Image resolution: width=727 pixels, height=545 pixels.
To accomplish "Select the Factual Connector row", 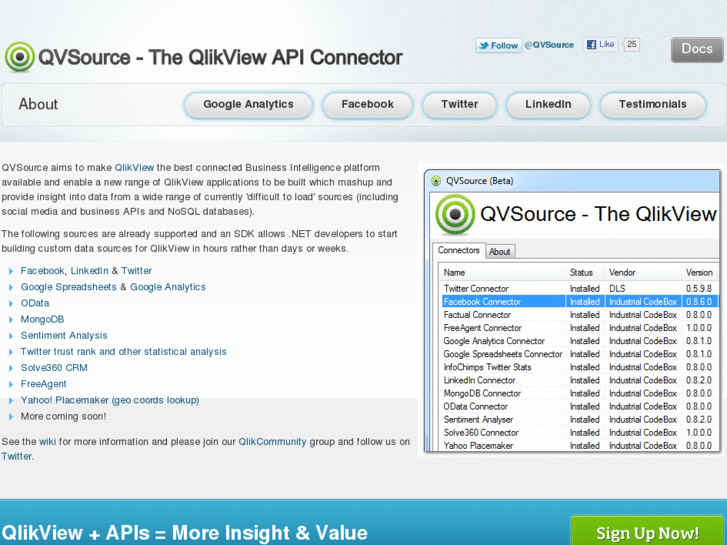I will [x=579, y=314].
